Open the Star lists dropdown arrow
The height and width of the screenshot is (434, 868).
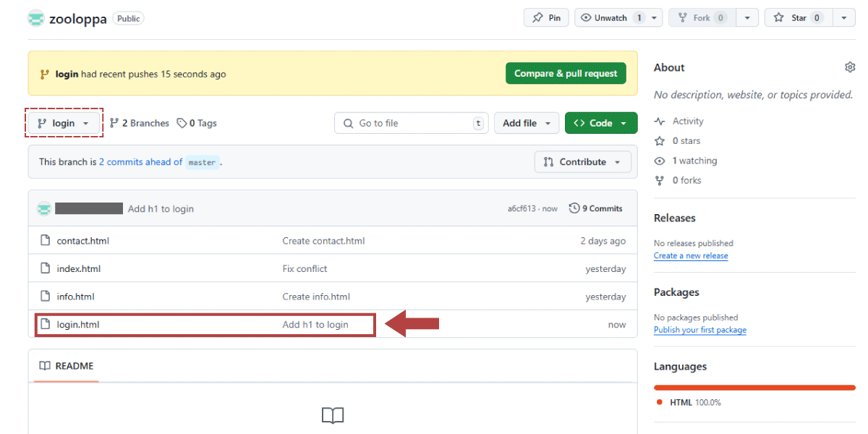click(843, 18)
